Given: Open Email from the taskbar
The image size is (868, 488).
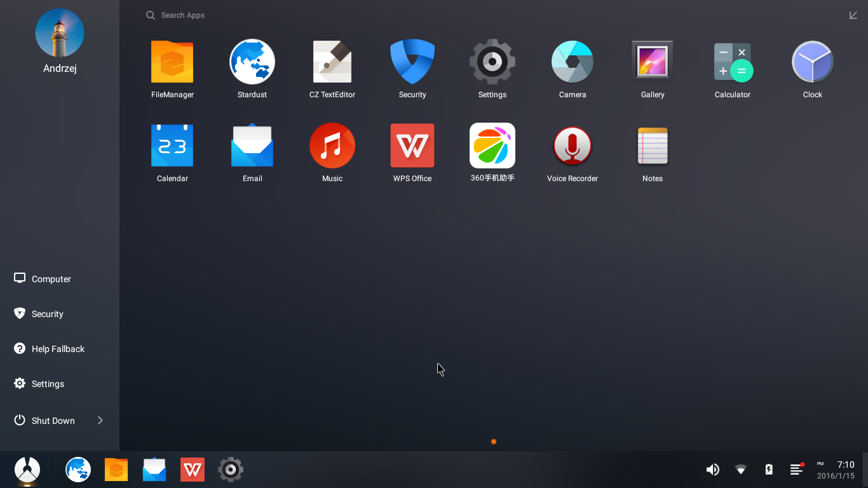Looking at the screenshot, I should pos(154,470).
